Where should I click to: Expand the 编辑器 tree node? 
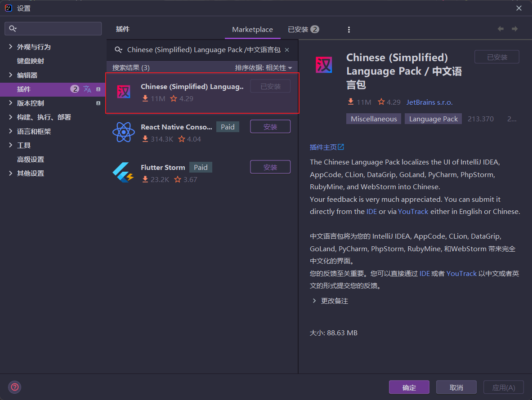point(10,75)
